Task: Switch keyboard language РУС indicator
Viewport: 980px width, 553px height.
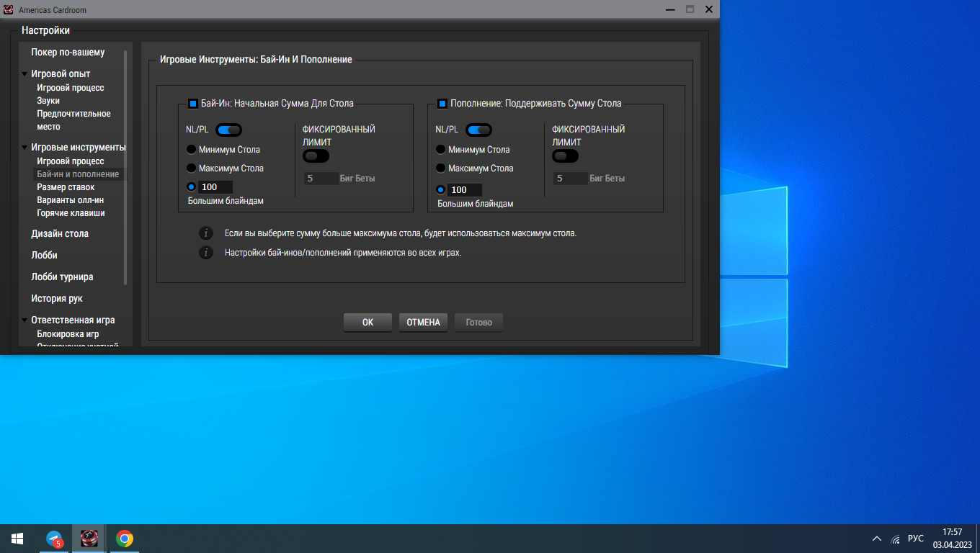Action: tap(915, 539)
